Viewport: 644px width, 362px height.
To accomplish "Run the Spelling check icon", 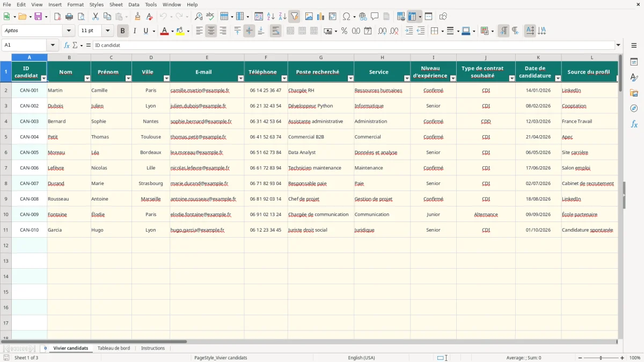I will click(x=210, y=17).
